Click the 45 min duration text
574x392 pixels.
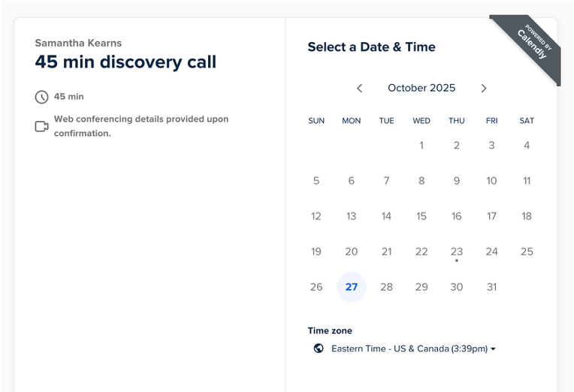[x=69, y=97]
